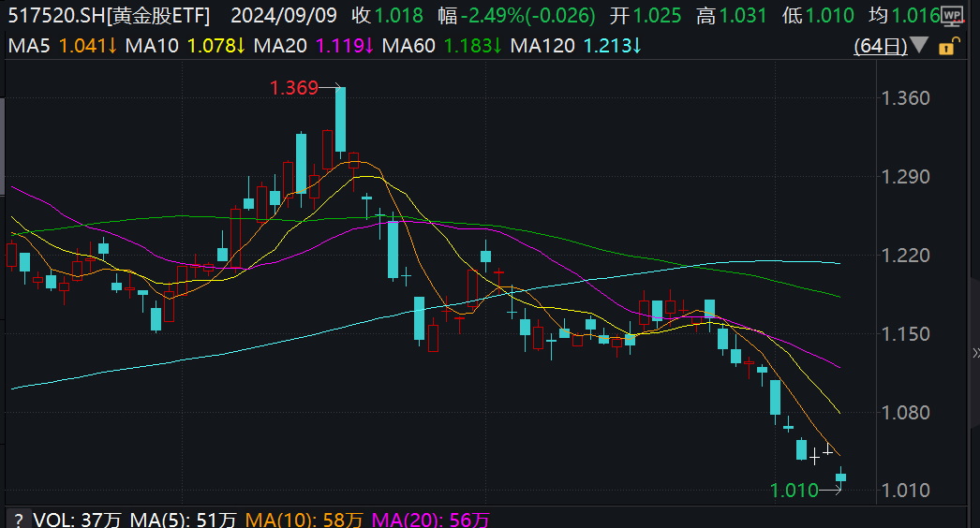This screenshot has height=528, width=980.
Task: Toggle the orange unlock padlock icon
Action: click(x=949, y=46)
